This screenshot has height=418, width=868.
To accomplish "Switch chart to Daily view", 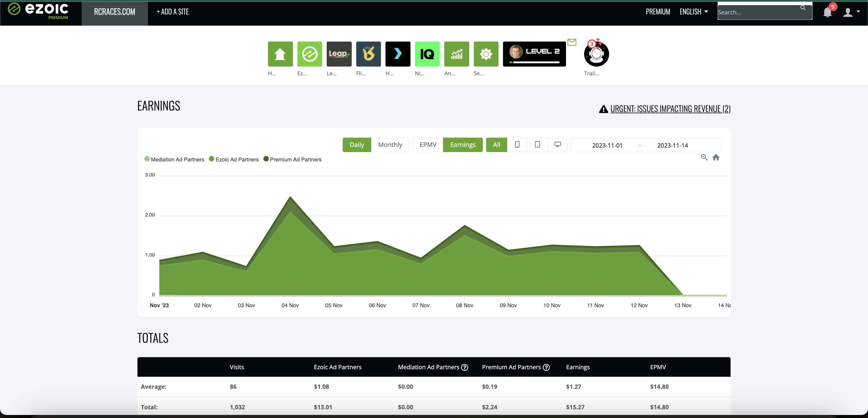I will click(357, 145).
